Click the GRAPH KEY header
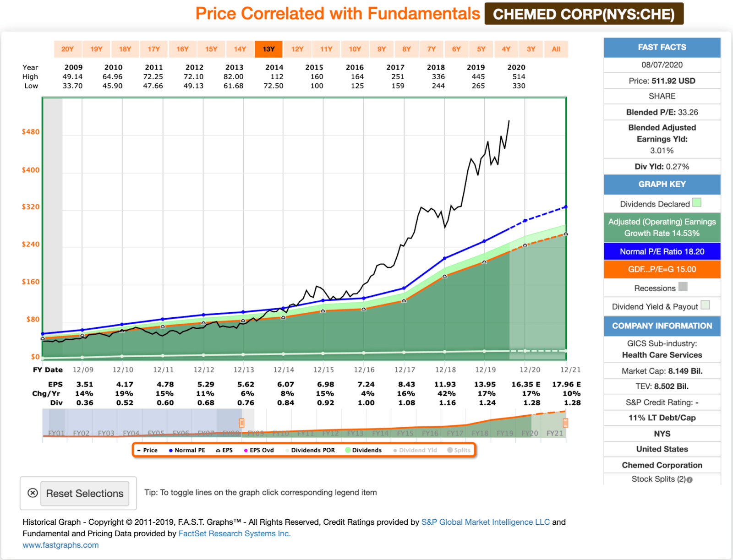 tap(662, 184)
